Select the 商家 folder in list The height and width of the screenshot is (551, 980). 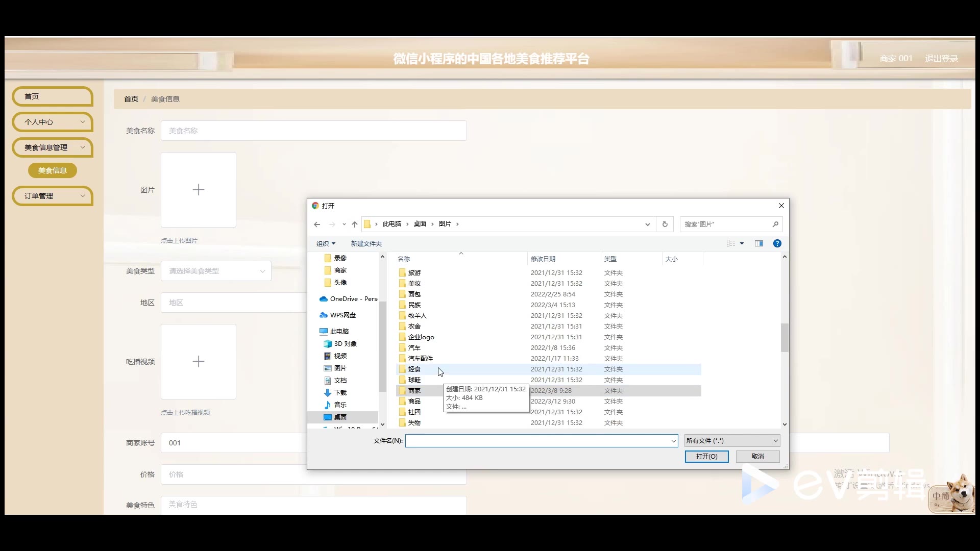pos(414,391)
